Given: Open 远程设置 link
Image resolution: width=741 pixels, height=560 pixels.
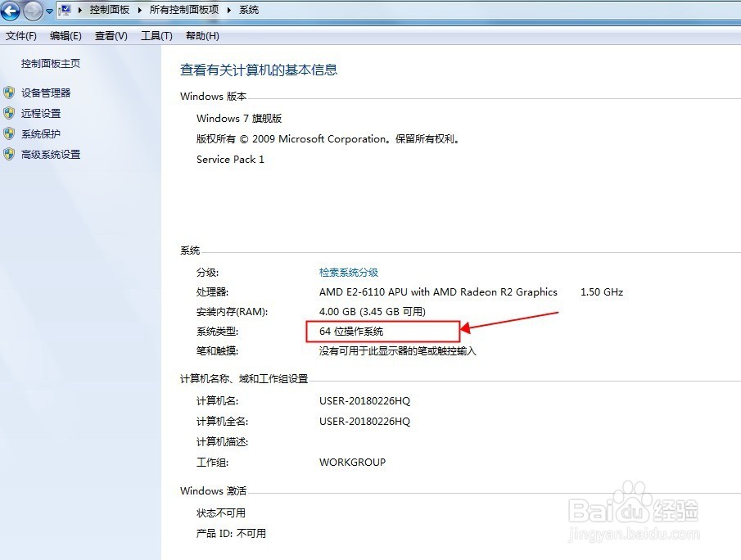Looking at the screenshot, I should click(41, 114).
